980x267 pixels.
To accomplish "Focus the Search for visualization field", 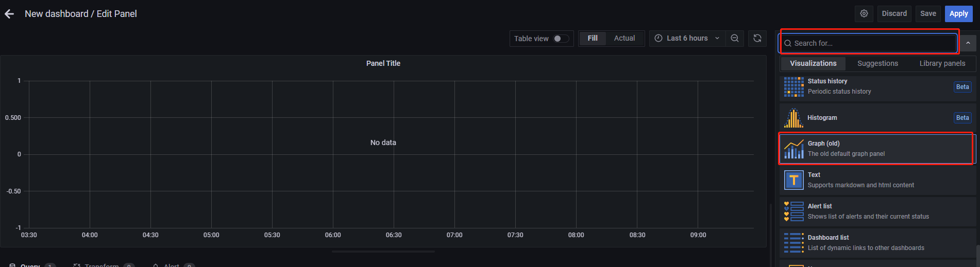I will click(869, 43).
